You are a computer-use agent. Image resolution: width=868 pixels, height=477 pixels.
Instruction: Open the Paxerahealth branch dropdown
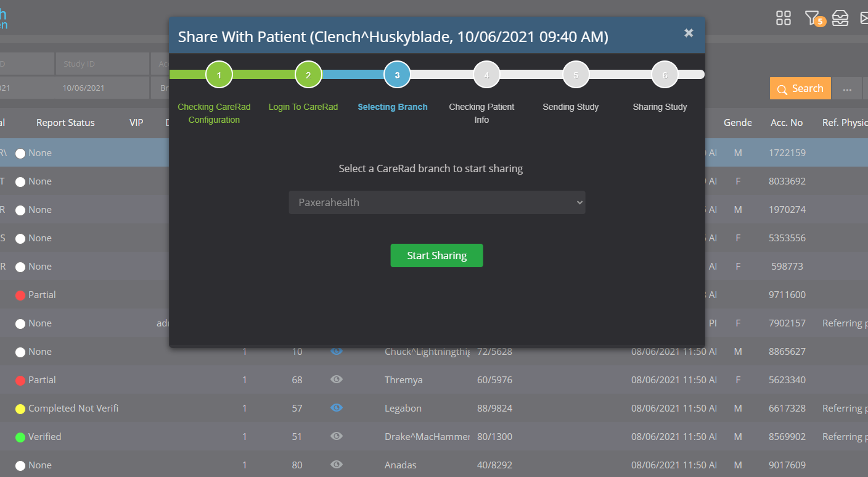(436, 202)
